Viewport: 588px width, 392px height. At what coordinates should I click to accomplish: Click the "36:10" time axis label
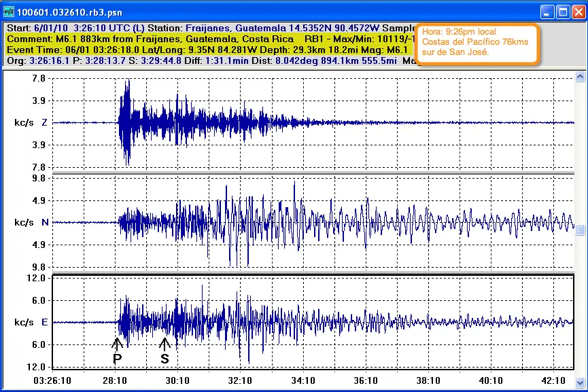click(366, 380)
